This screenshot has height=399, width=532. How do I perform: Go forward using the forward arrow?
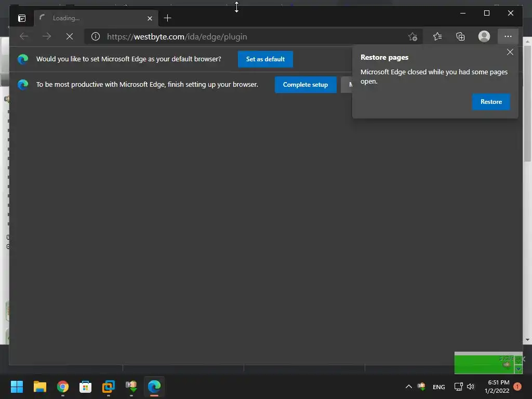[47, 36]
